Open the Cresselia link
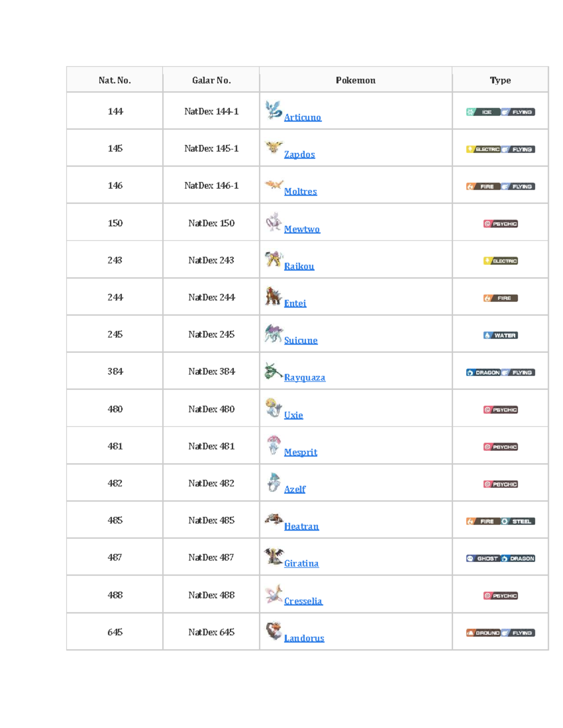Screen dimensions: 563x728 click(x=303, y=600)
